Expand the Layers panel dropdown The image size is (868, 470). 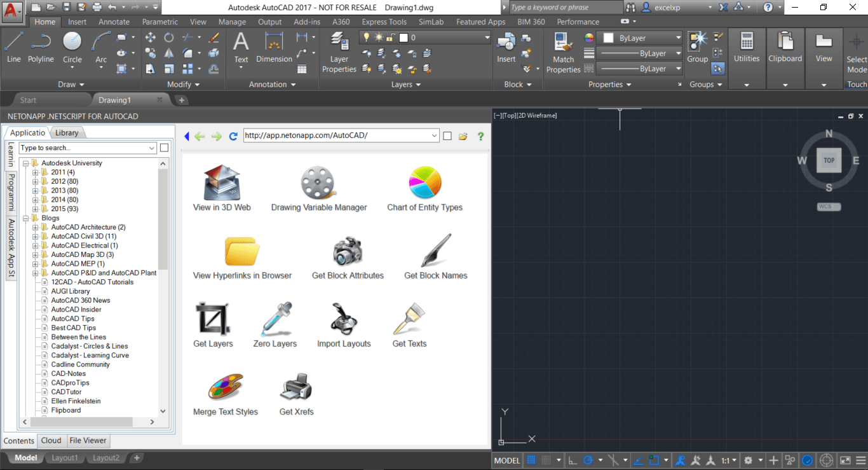pos(406,85)
